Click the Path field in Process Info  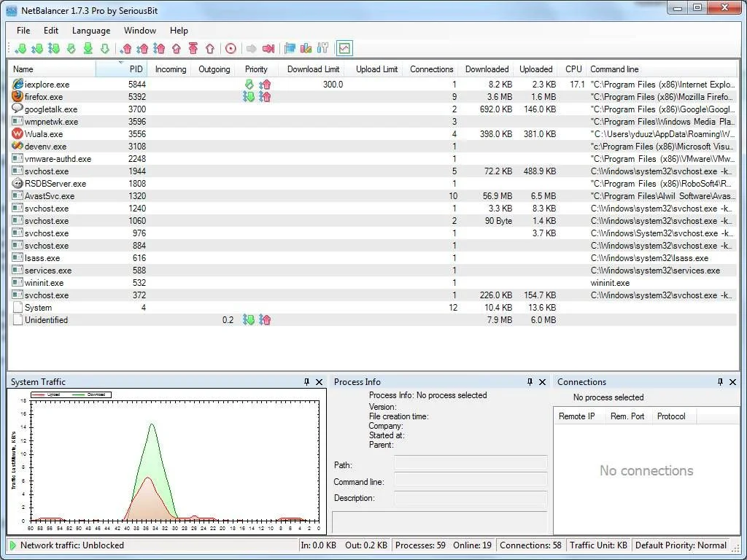tap(470, 463)
